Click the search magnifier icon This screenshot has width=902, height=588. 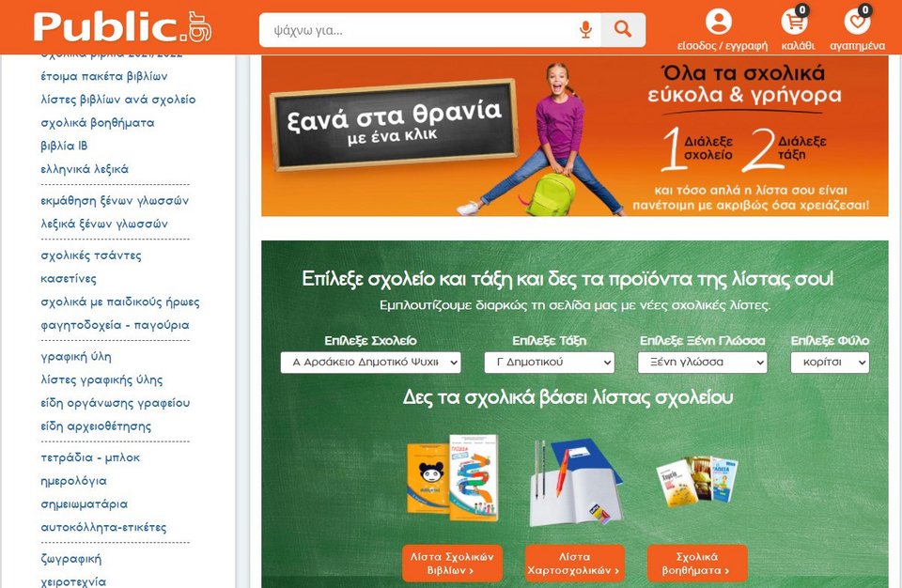(x=622, y=29)
